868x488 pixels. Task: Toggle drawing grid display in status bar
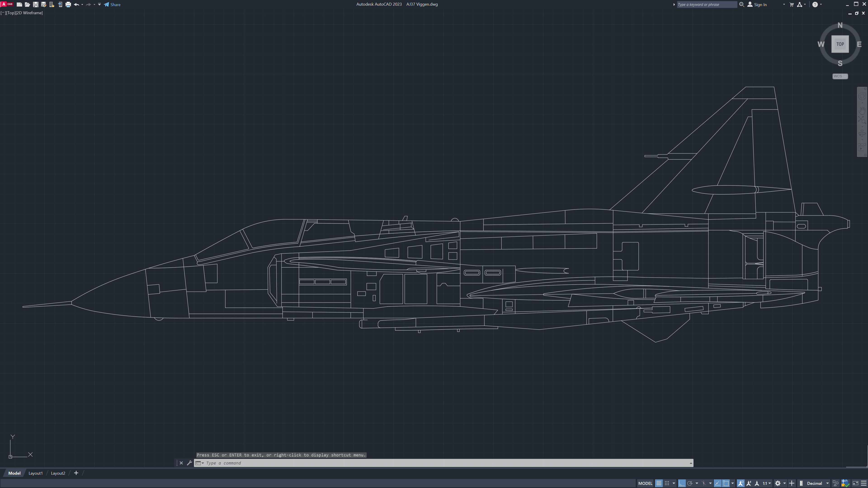[659, 483]
